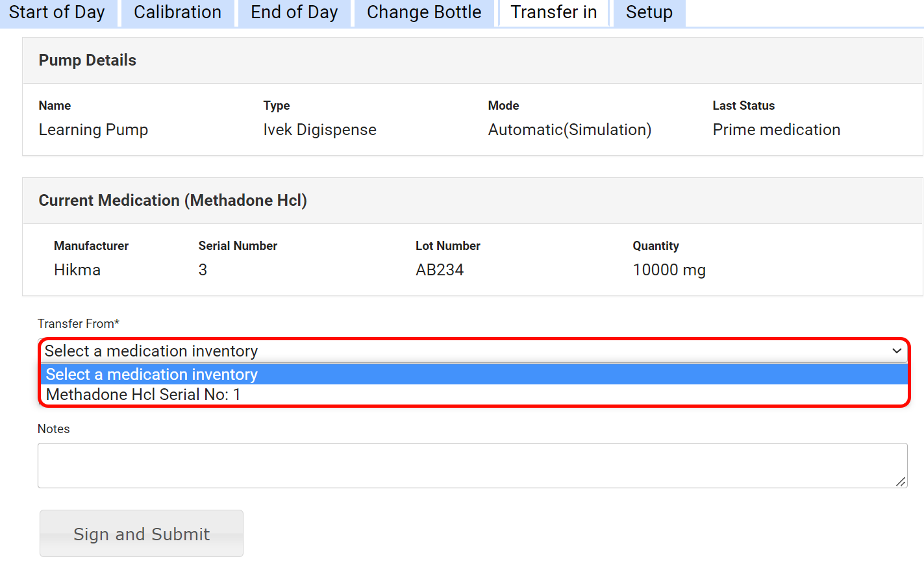Click the Learning Pump name text
Viewport: 924px width, 561px height.
point(93,129)
